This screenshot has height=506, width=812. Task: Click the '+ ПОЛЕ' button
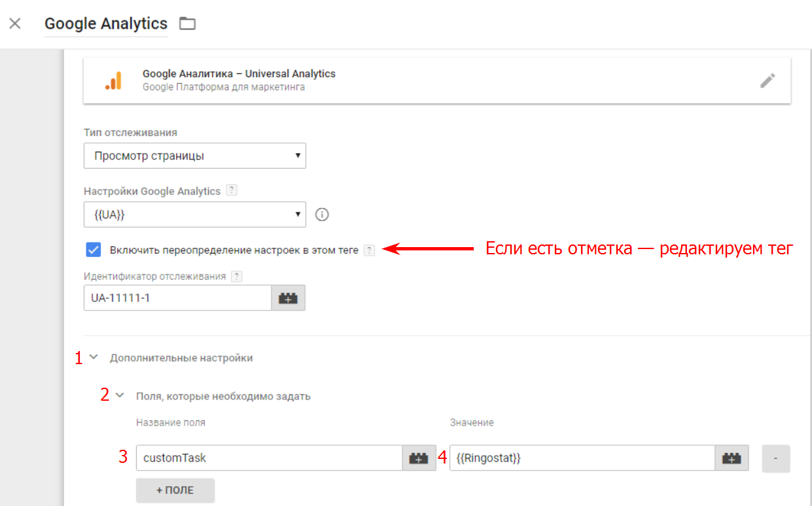click(175, 490)
